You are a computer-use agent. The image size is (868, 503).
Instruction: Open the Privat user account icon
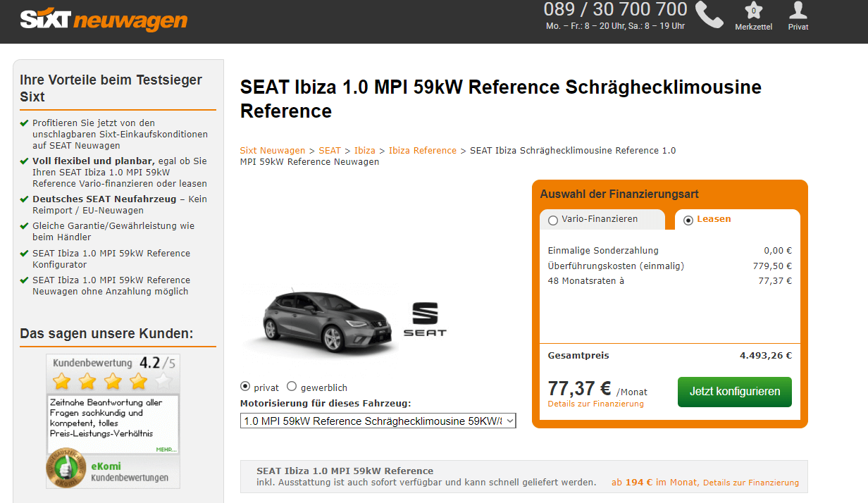pos(798,10)
